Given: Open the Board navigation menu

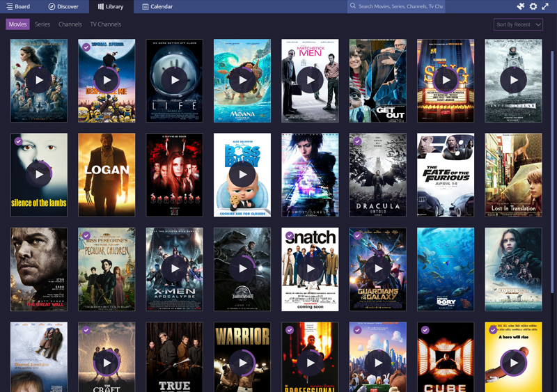Looking at the screenshot, I should click(18, 6).
